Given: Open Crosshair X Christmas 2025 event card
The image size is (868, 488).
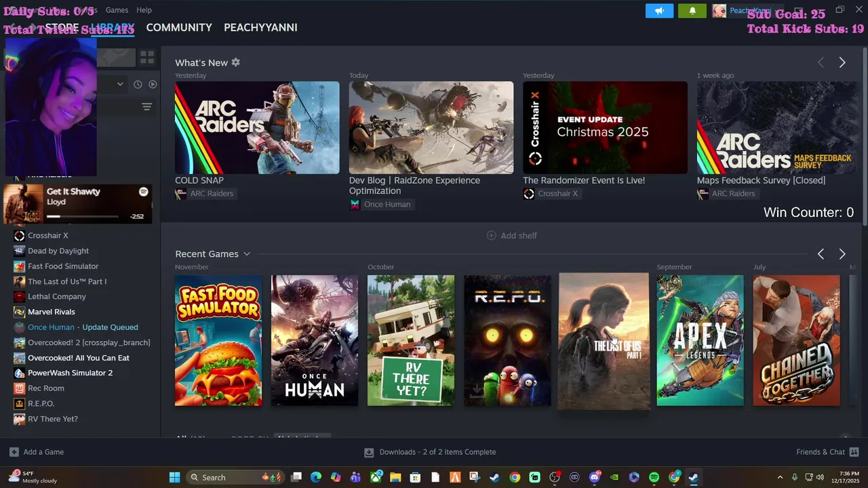Looking at the screenshot, I should [x=605, y=127].
